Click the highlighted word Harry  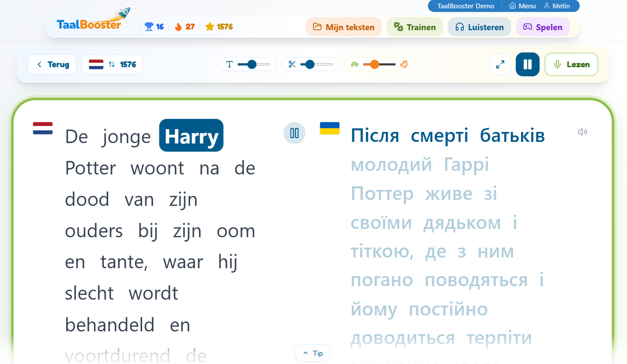click(x=192, y=136)
